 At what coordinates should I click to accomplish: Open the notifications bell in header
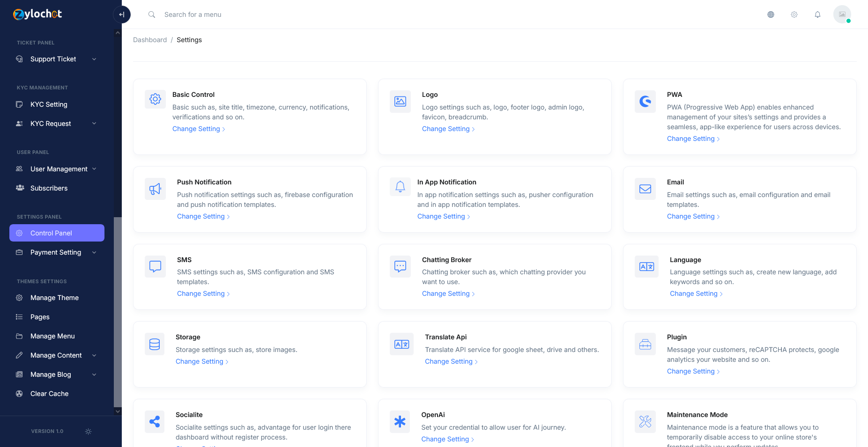click(817, 15)
